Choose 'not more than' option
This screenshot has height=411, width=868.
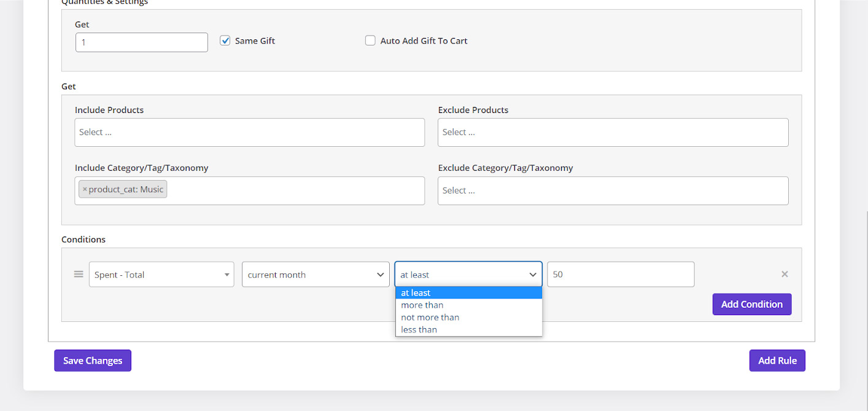(430, 318)
